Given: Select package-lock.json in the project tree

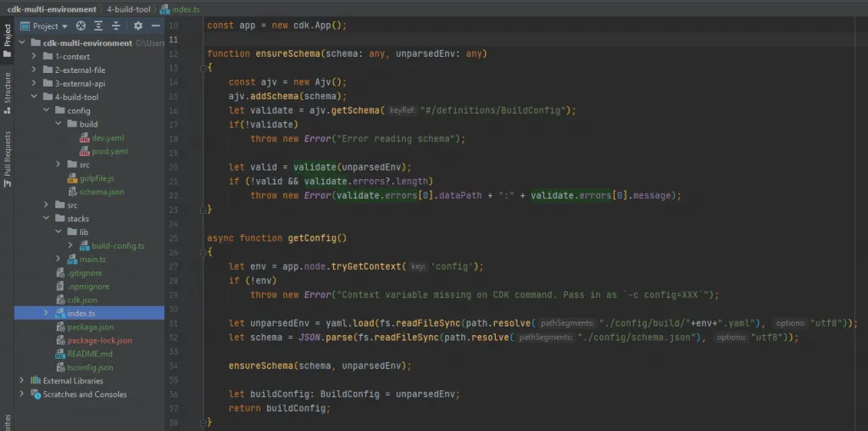Looking at the screenshot, I should coord(99,340).
